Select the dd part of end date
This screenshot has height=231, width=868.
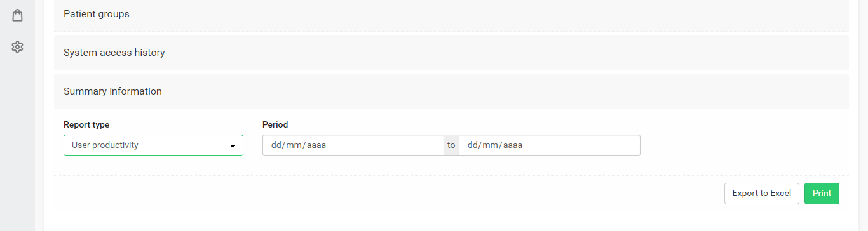coord(473,145)
